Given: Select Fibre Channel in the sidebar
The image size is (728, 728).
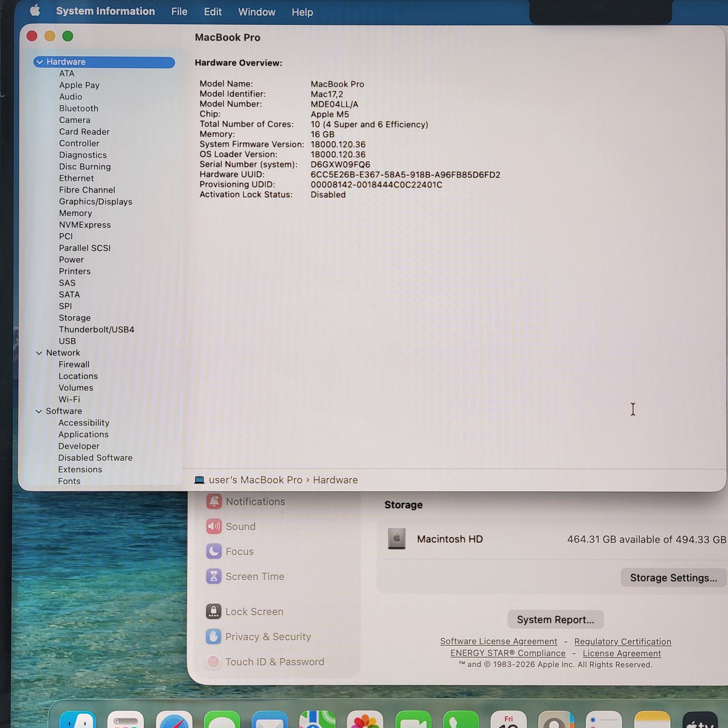Looking at the screenshot, I should click(87, 190).
